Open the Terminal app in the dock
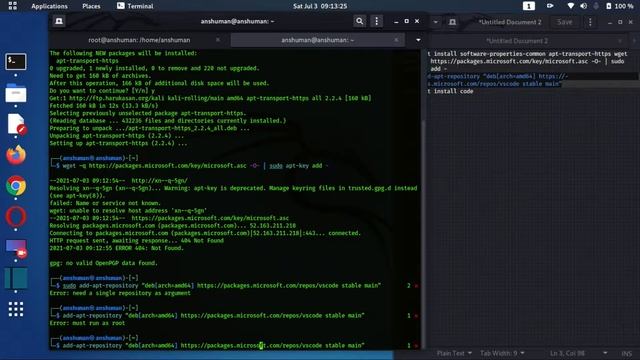The width and height of the screenshot is (640, 360). 16,62
